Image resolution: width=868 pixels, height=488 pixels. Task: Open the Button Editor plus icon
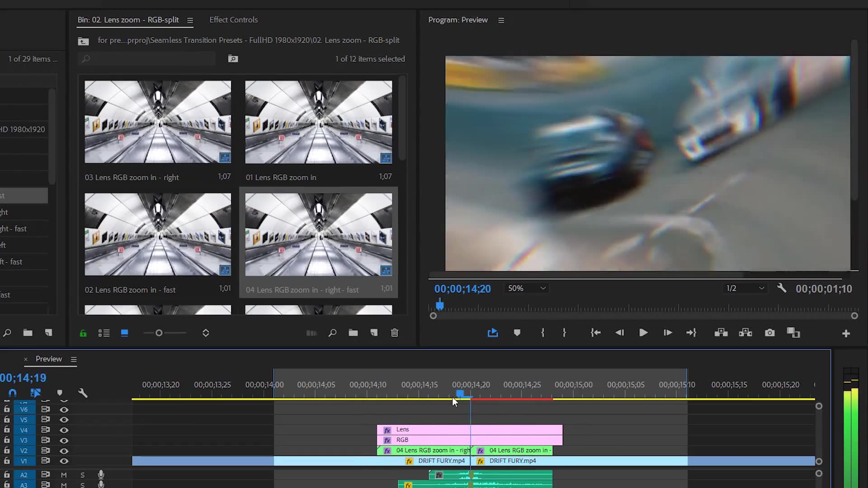[x=846, y=333]
